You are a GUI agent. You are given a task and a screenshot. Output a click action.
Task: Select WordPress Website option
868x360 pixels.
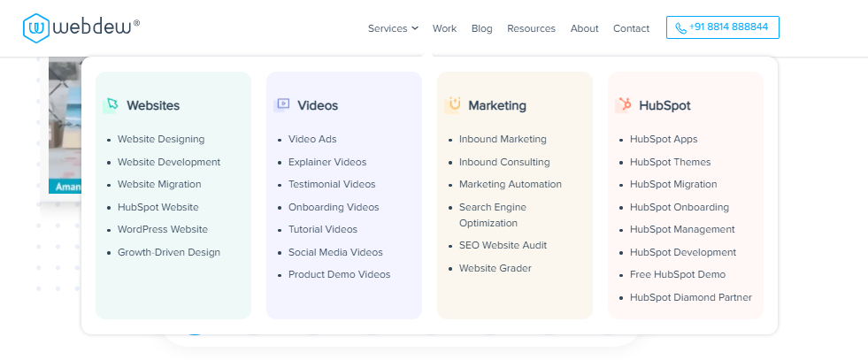pos(162,229)
